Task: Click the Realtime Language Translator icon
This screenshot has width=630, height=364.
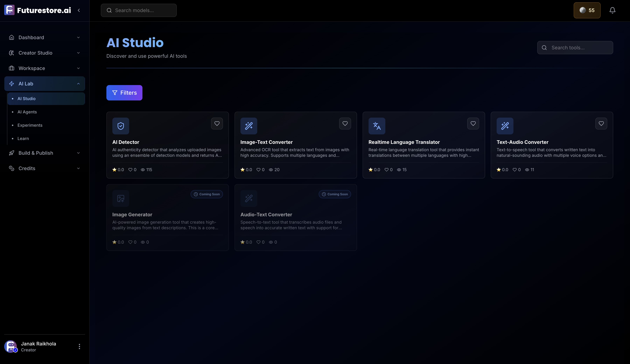Action: tap(377, 126)
